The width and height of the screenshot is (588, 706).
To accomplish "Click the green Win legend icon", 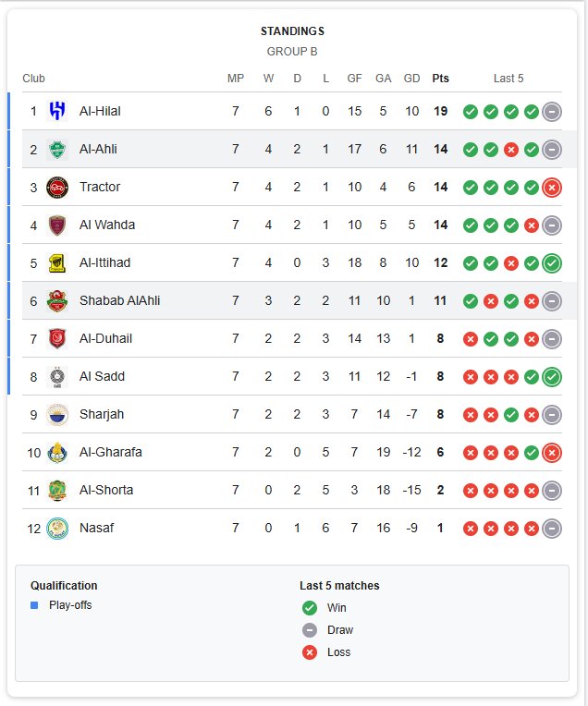I will click(309, 608).
